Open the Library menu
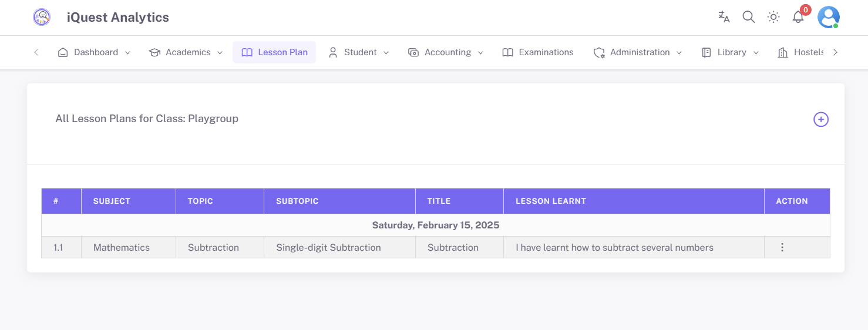The image size is (868, 330). pos(730,52)
